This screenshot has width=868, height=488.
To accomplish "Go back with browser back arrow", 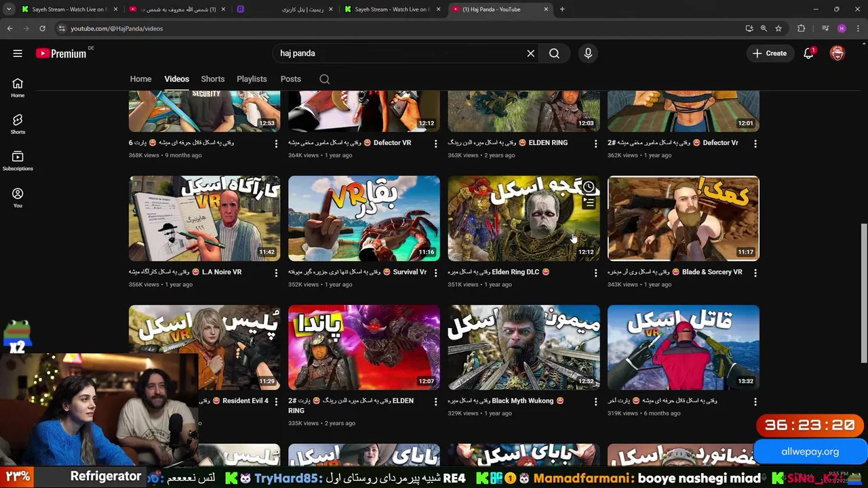I will 9,28.
